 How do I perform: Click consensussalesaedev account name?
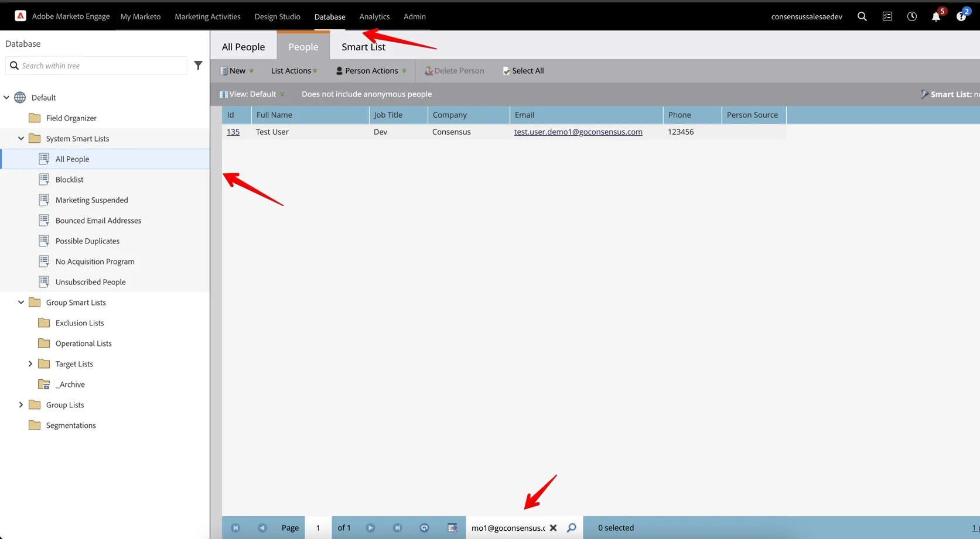(807, 16)
